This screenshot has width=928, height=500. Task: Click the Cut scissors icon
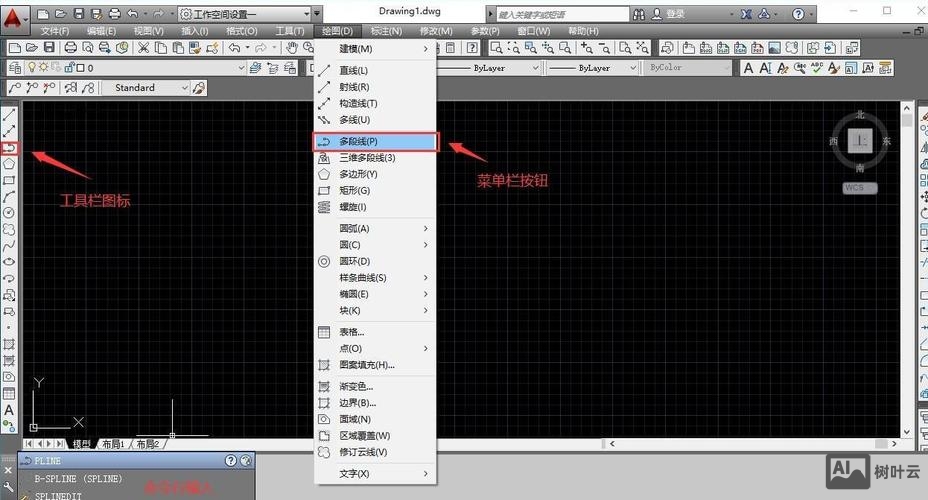tap(143, 48)
